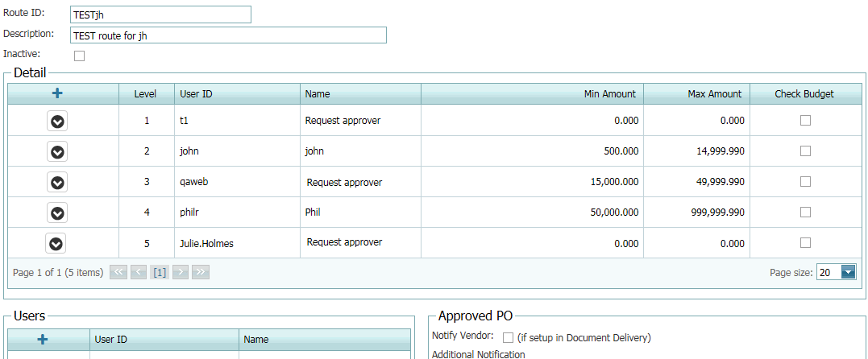Go to last page of Detail grid

pos(201,272)
